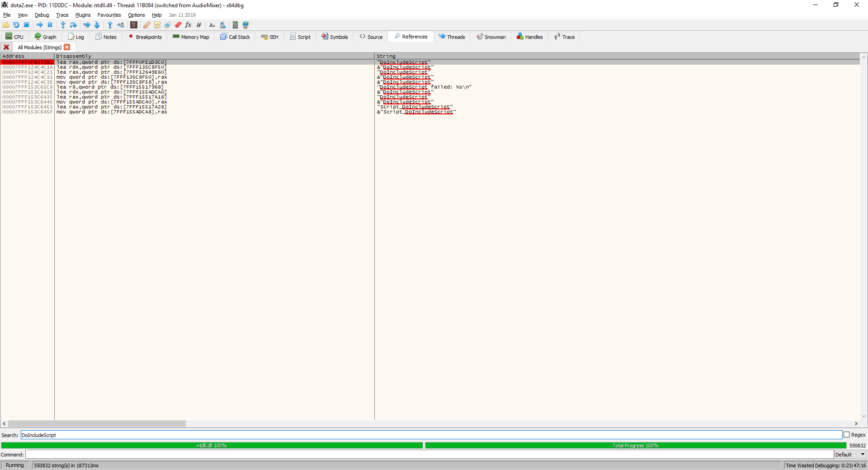868x470 pixels.
Task: Open the Default command type dropdown
Action: (x=850, y=455)
